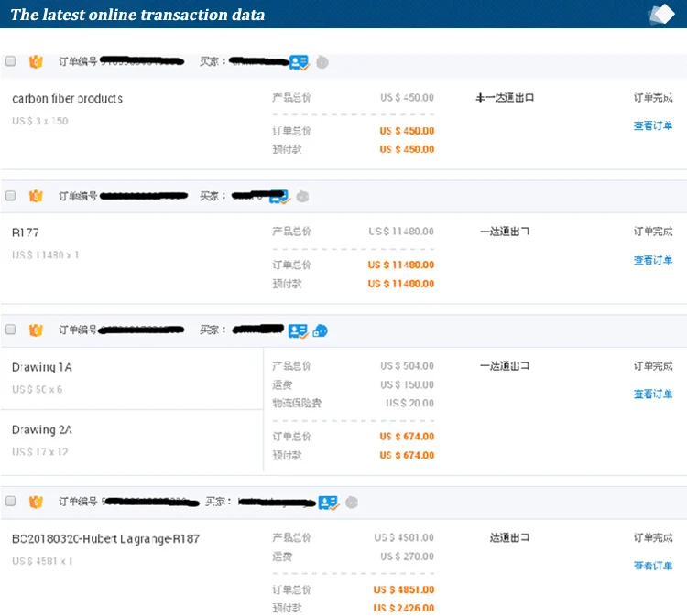Open 查看订单 for the Drawing 1A order
Screen dimensions: 687x616
pos(653,394)
